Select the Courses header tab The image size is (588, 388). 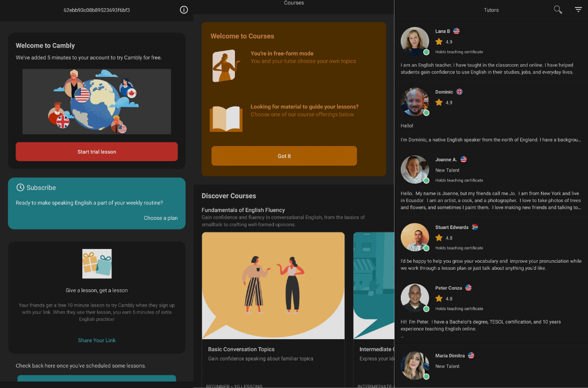294,3
